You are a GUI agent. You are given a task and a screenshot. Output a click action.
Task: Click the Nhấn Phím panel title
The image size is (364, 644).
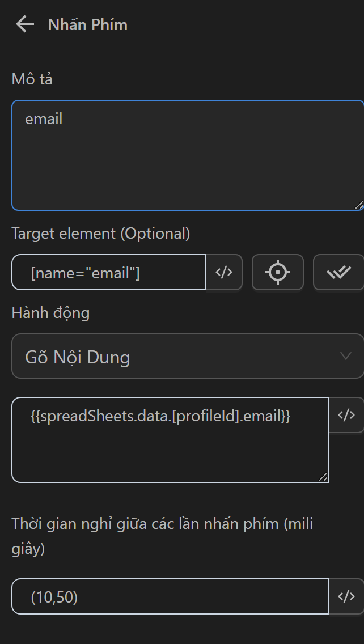tap(87, 25)
